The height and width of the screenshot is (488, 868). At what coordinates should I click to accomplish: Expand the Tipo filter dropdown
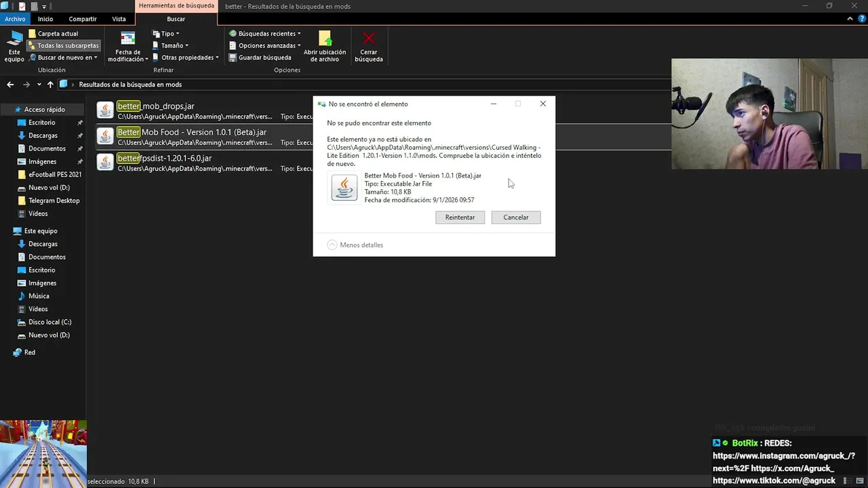tap(165, 33)
